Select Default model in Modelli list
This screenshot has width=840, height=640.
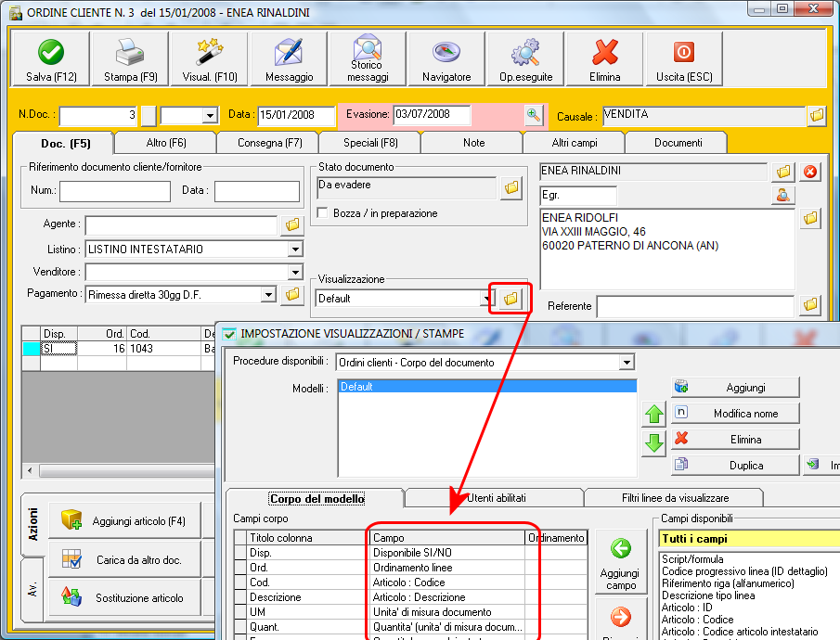[x=487, y=387]
